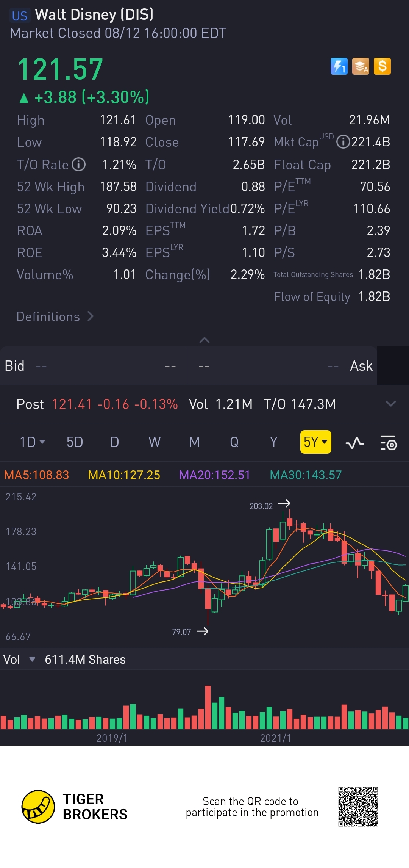Image resolution: width=409 pixels, height=868 pixels.
Task: Tap the 2019/1 date axis label
Action: tap(112, 738)
